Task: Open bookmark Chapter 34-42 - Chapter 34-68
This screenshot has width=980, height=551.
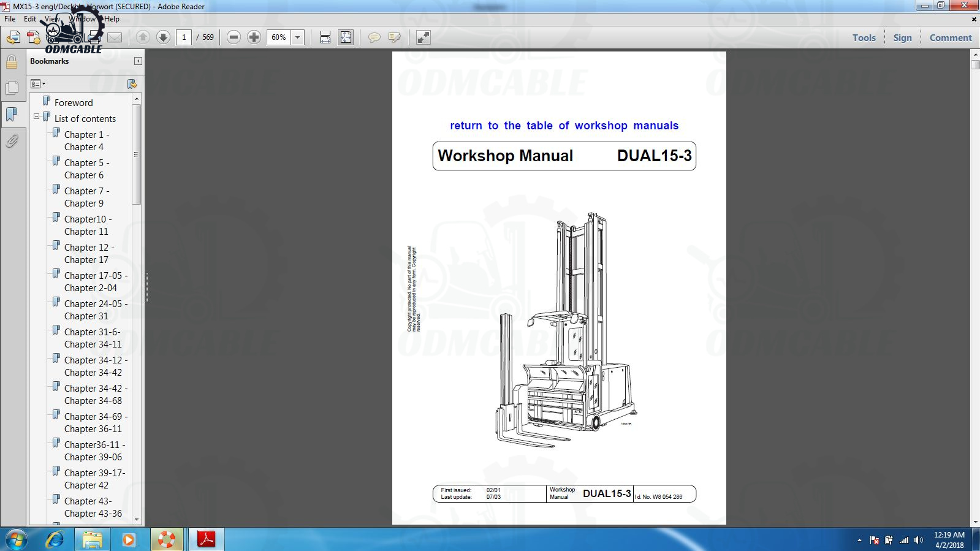Action: point(96,395)
